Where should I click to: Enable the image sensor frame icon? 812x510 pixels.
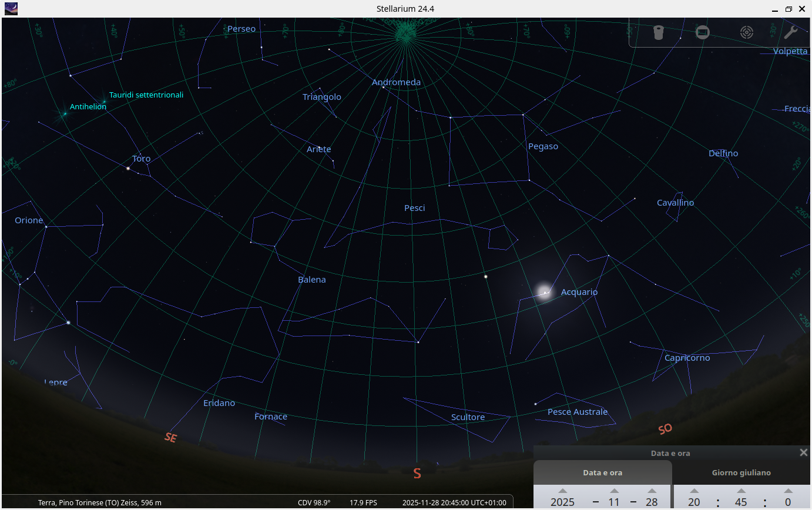click(x=702, y=32)
